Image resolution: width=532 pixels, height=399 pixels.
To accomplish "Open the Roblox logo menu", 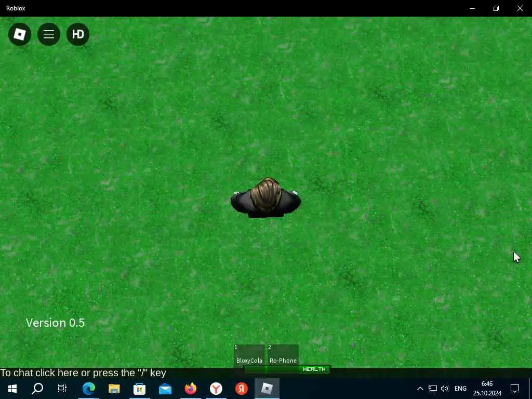I will click(x=20, y=34).
